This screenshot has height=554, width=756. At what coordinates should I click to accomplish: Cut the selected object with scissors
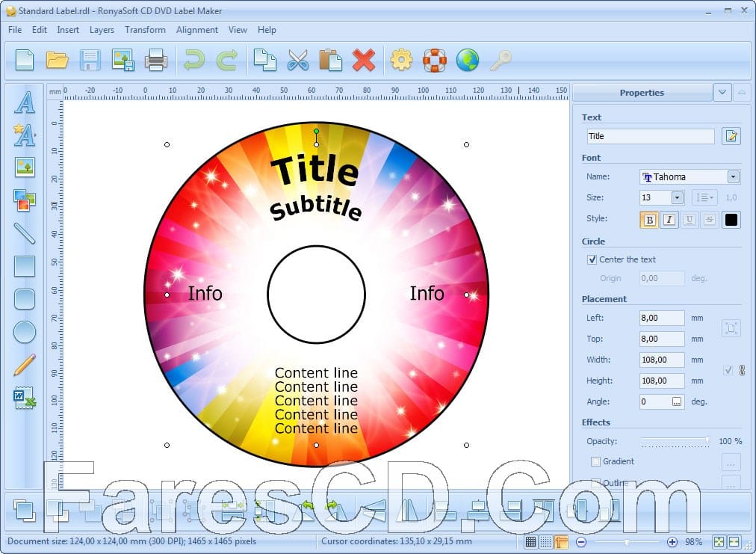coord(298,61)
